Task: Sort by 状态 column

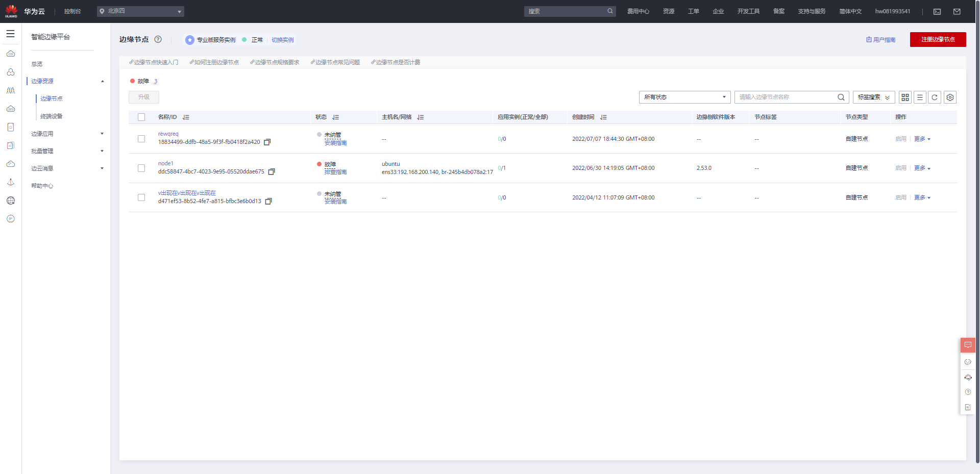Action: [335, 117]
